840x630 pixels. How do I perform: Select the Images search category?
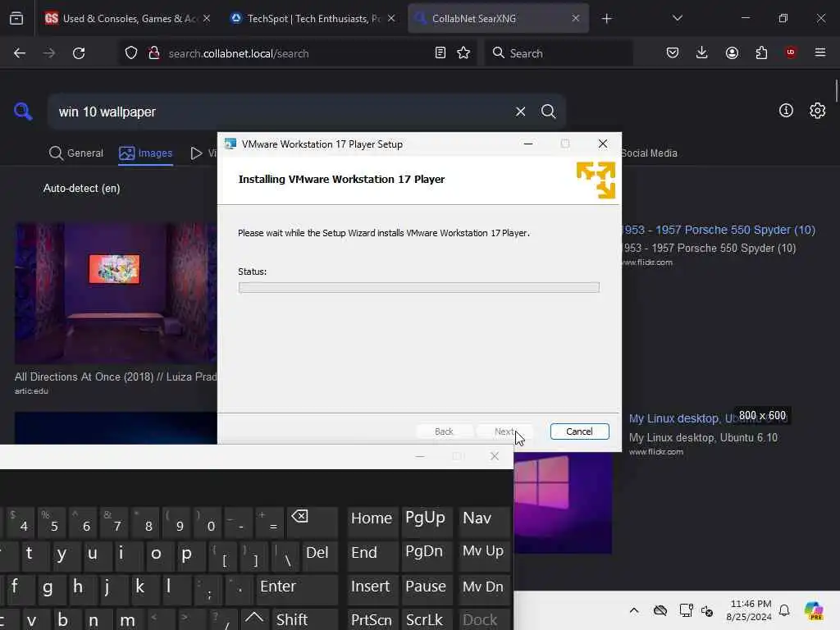pos(146,153)
